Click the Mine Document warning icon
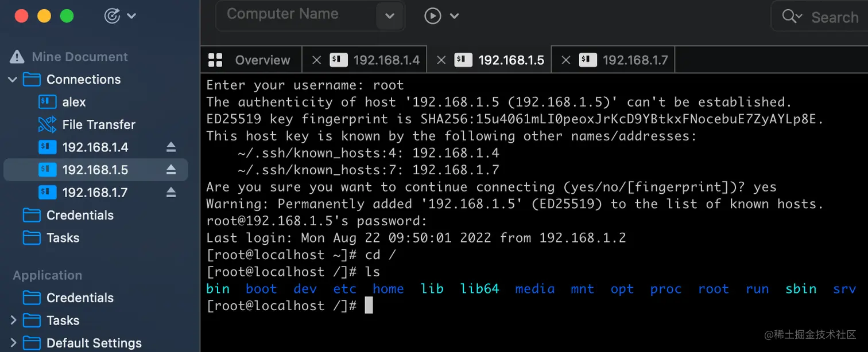The width and height of the screenshot is (868, 352). coord(17,57)
